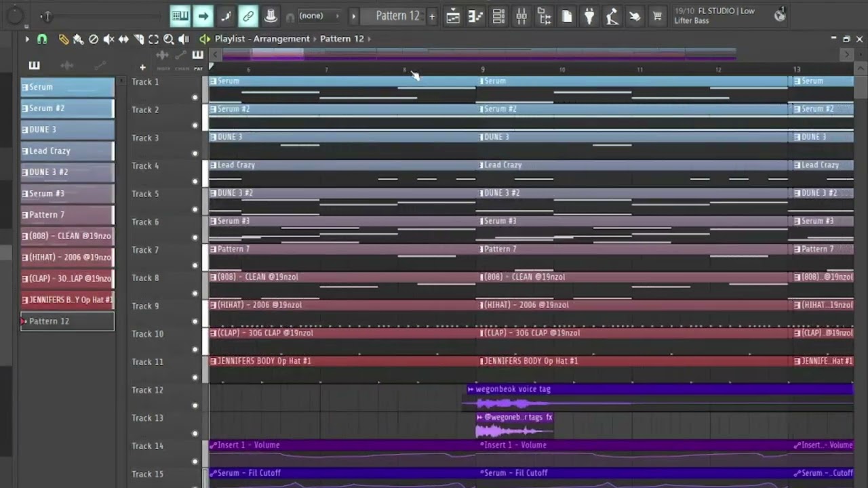Click the touch controllers hand icon

[x=635, y=16]
